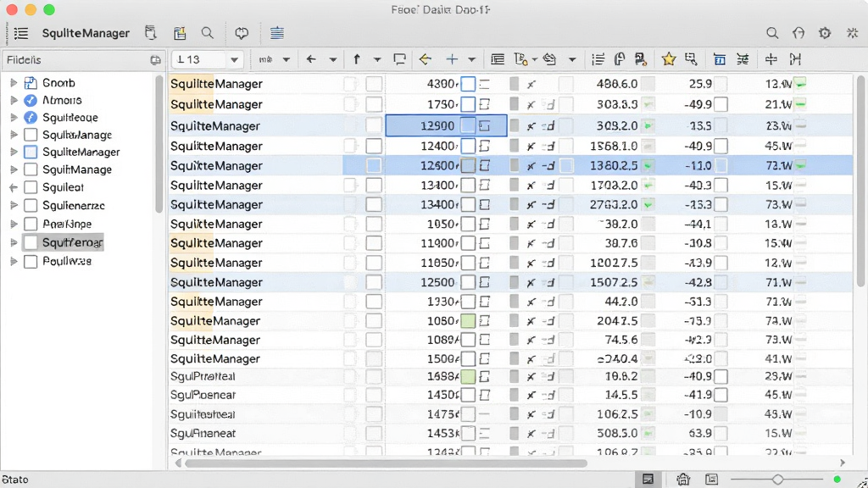Click the blue table grid toolbar icon
This screenshot has height=488, width=868.
[720, 59]
